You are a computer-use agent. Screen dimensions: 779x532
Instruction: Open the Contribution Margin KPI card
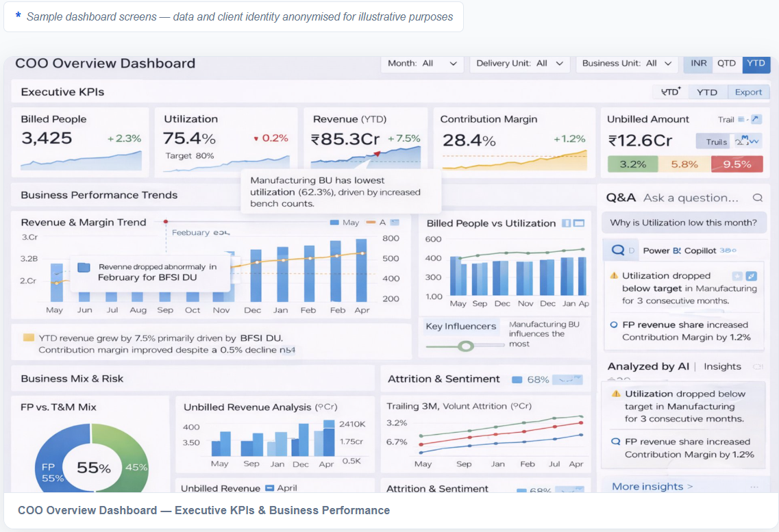515,142
